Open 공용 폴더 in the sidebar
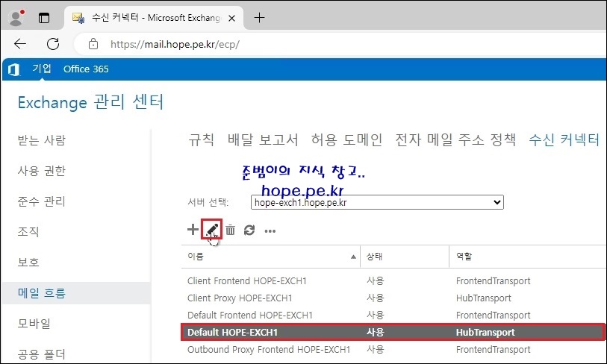This screenshot has height=364, width=607. [41, 354]
